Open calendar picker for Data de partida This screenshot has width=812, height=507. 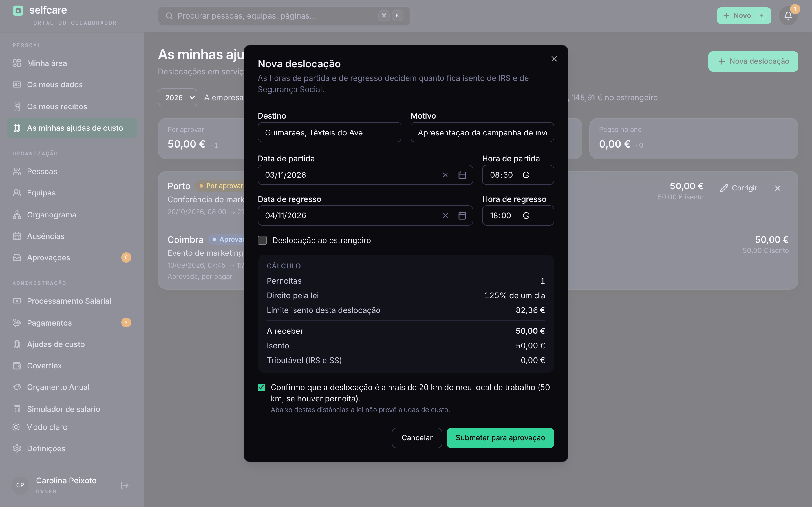point(462,175)
